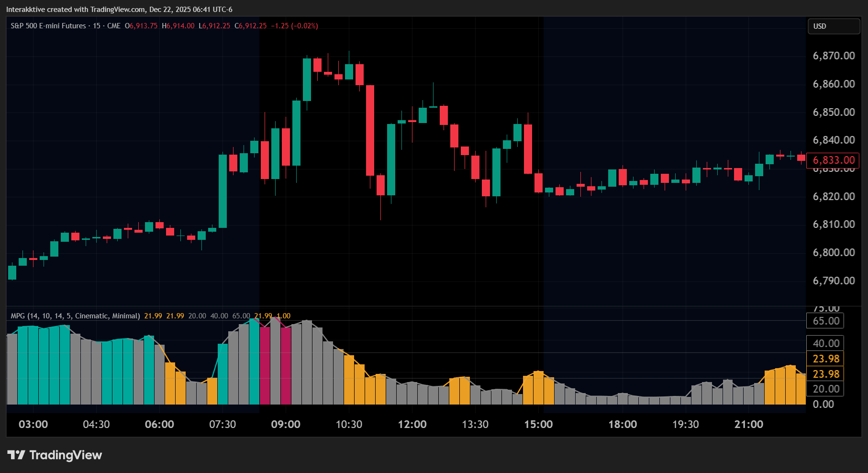Click the 6,850.00 price axis label
This screenshot has width=868, height=473.
(834, 113)
